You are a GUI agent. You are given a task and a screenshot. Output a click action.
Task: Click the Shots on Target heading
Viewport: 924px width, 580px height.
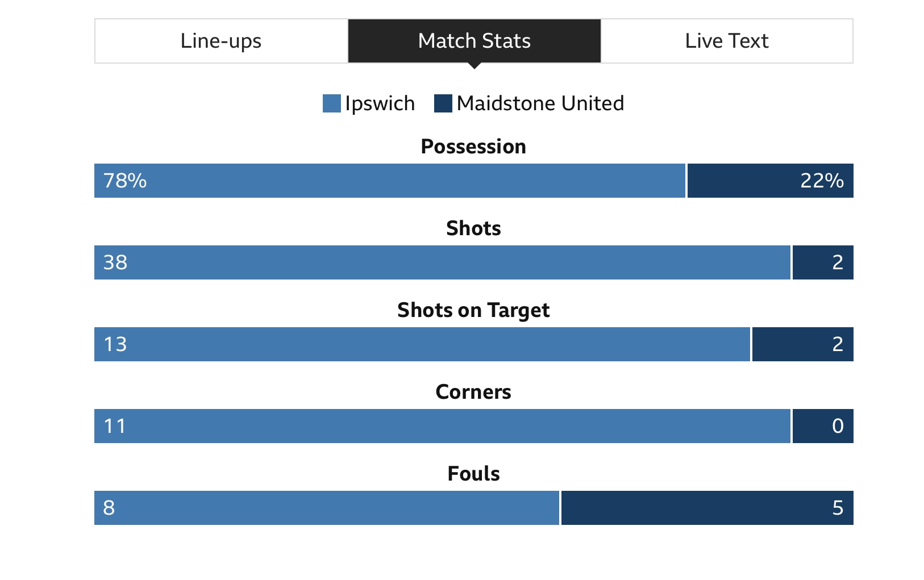pyautogui.click(x=473, y=310)
